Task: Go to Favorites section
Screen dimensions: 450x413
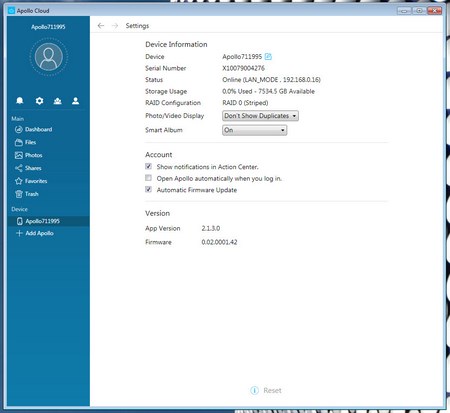Action: tap(31, 181)
